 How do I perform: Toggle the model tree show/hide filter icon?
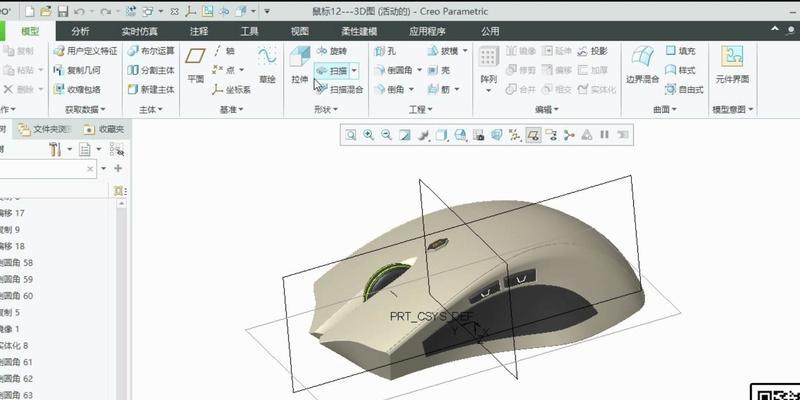pyautogui.click(x=117, y=149)
